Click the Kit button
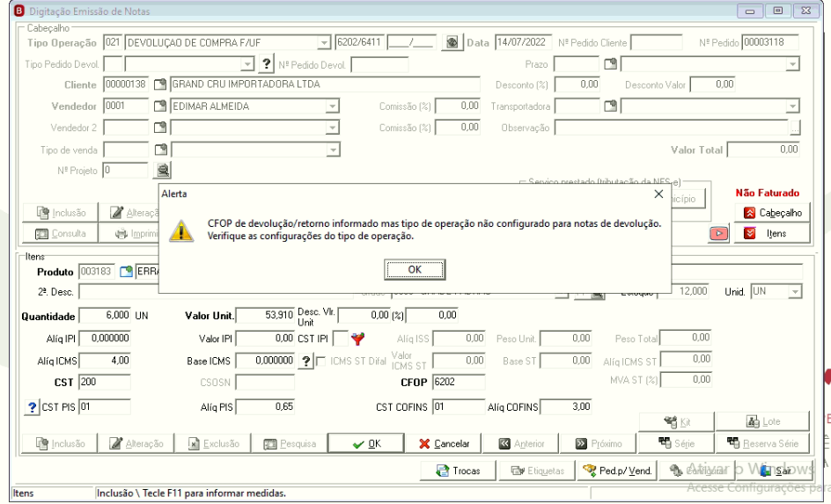Screen dimensions: 831x504 point(677,422)
